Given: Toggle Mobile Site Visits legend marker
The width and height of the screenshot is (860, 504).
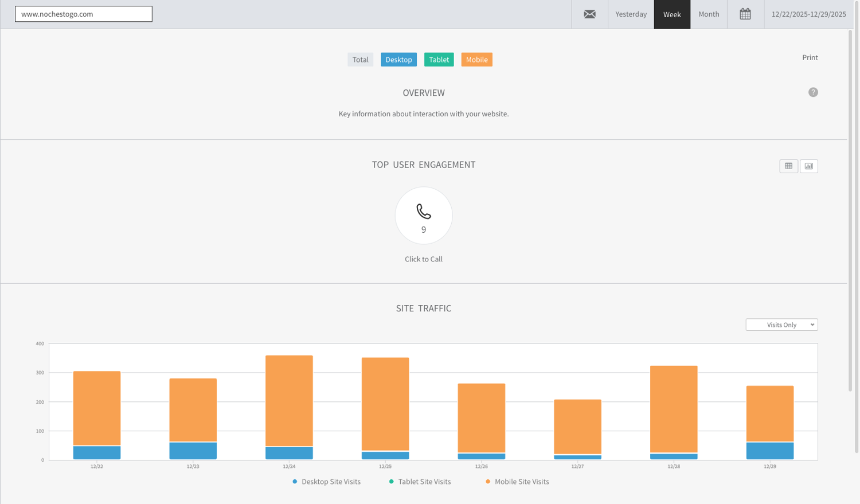Looking at the screenshot, I should point(488,482).
